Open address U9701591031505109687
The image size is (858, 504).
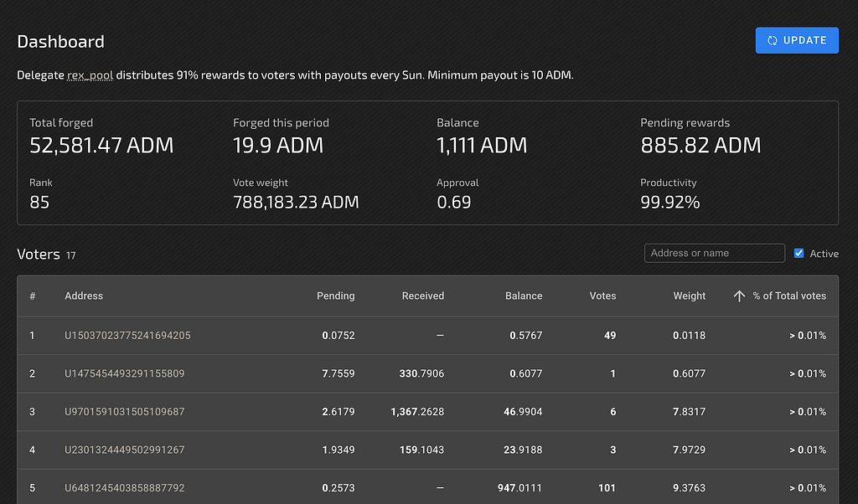(124, 412)
